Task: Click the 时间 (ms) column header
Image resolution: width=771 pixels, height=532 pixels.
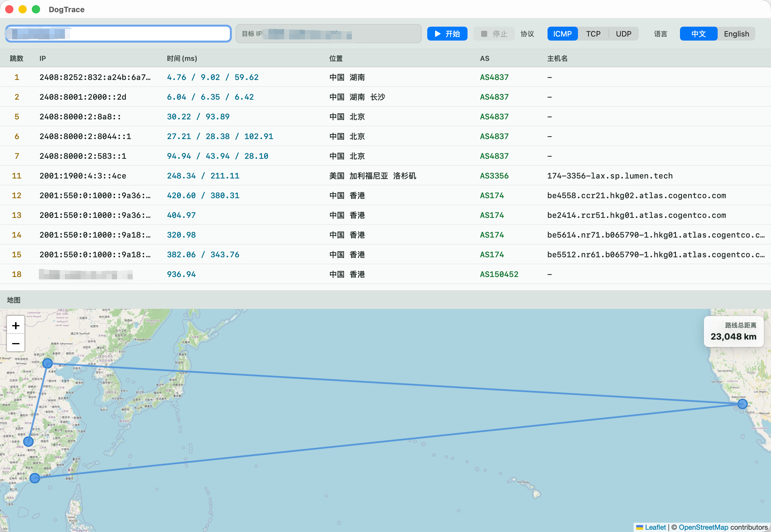Action: click(x=182, y=58)
